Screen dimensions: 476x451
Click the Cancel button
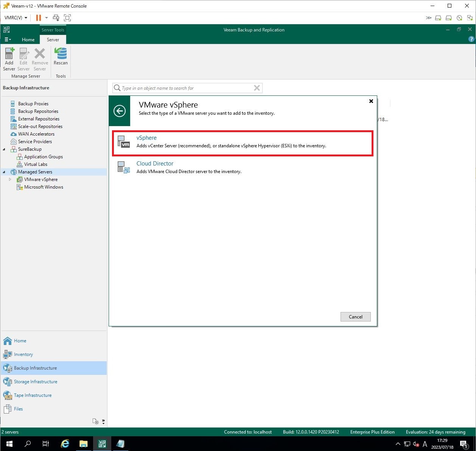click(x=355, y=317)
